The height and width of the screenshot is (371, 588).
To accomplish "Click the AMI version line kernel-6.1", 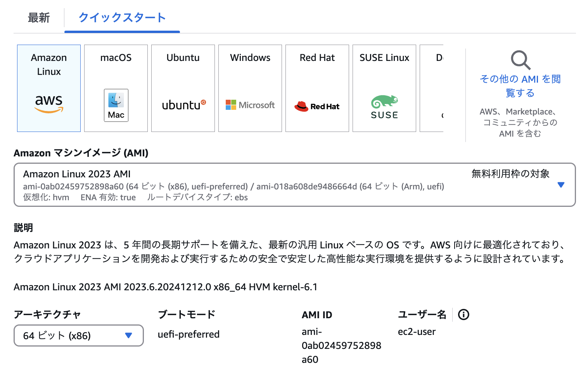I will tap(166, 287).
